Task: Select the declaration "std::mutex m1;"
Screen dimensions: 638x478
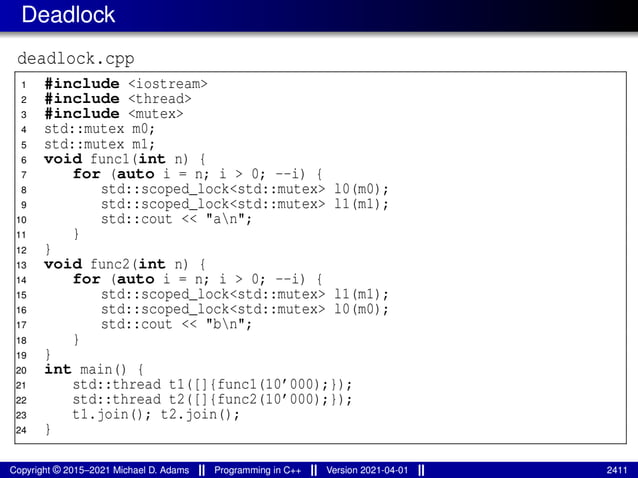Action: point(99,144)
